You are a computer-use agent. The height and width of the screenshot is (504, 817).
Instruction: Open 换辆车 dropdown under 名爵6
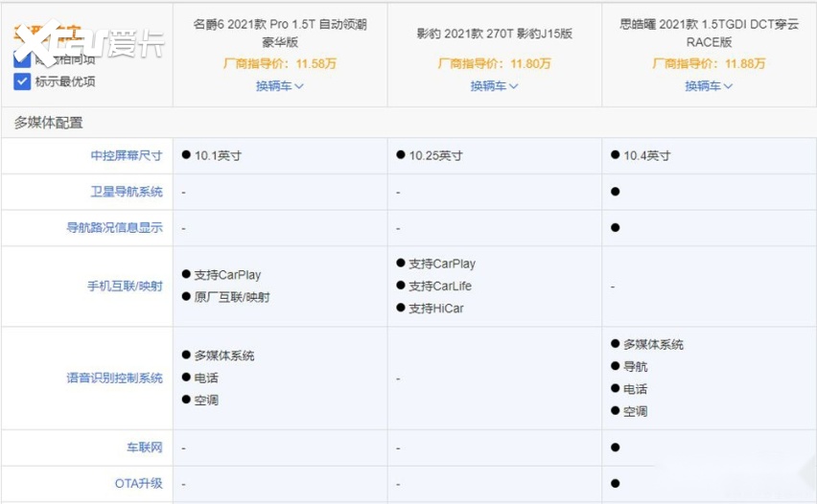point(279,86)
